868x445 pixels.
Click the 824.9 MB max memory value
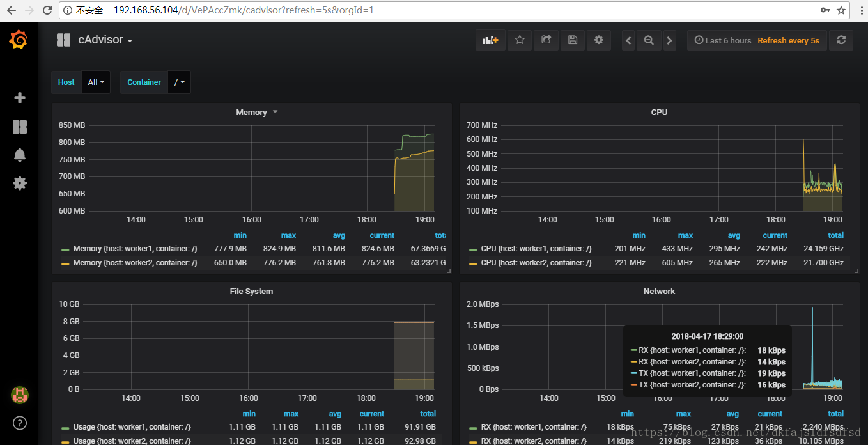279,249
